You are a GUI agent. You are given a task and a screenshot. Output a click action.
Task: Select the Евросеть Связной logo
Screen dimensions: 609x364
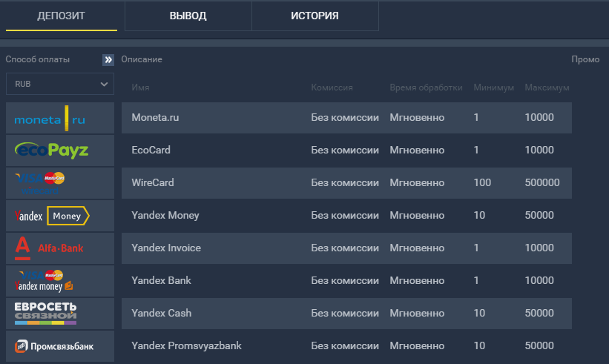click(x=60, y=314)
